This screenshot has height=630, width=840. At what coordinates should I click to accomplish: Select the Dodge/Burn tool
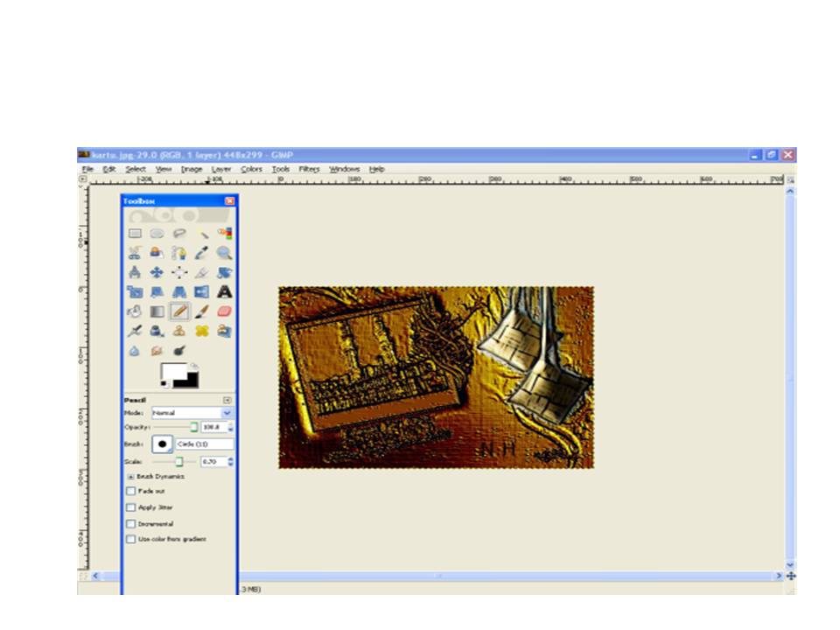click(x=179, y=351)
